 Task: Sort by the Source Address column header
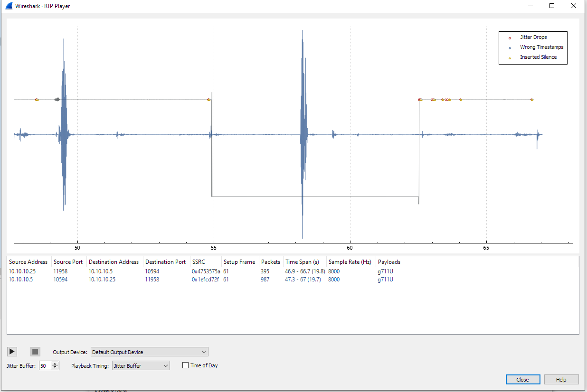(28, 261)
